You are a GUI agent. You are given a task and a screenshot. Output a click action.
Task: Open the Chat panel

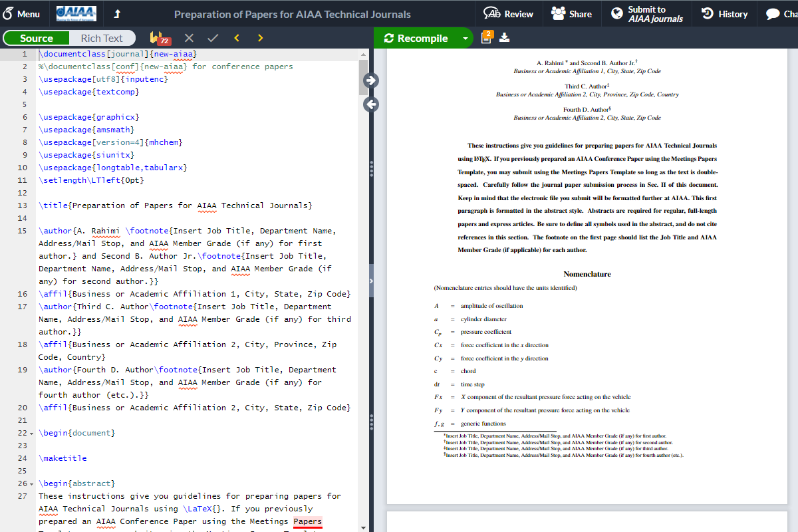coord(782,14)
